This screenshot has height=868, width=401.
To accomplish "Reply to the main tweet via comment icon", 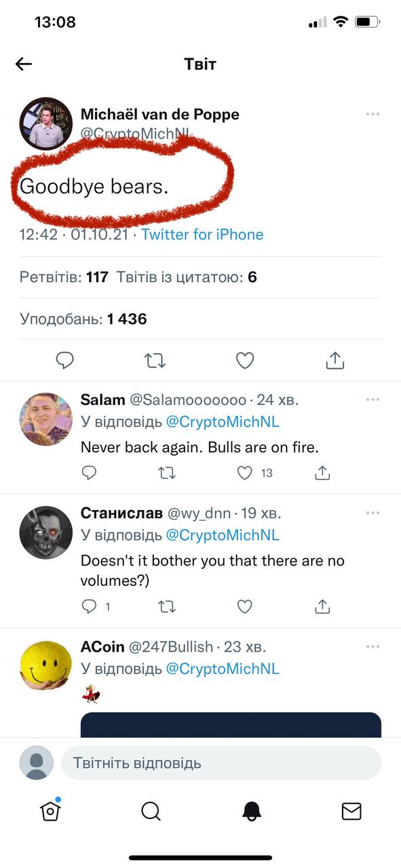I will tap(64, 360).
